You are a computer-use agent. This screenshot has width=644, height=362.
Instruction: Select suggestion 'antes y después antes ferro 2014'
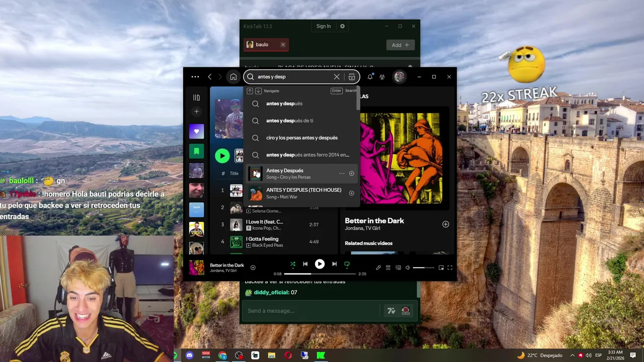pyautogui.click(x=302, y=155)
